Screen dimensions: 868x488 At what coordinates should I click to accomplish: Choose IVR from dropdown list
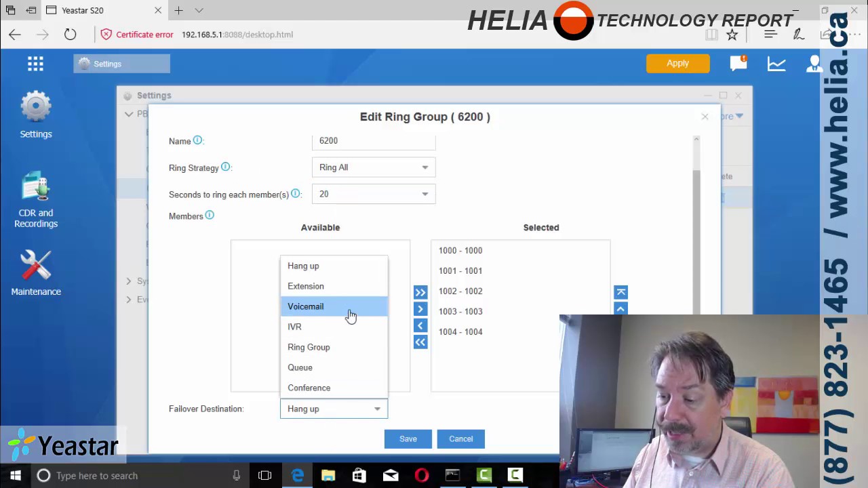pyautogui.click(x=334, y=327)
